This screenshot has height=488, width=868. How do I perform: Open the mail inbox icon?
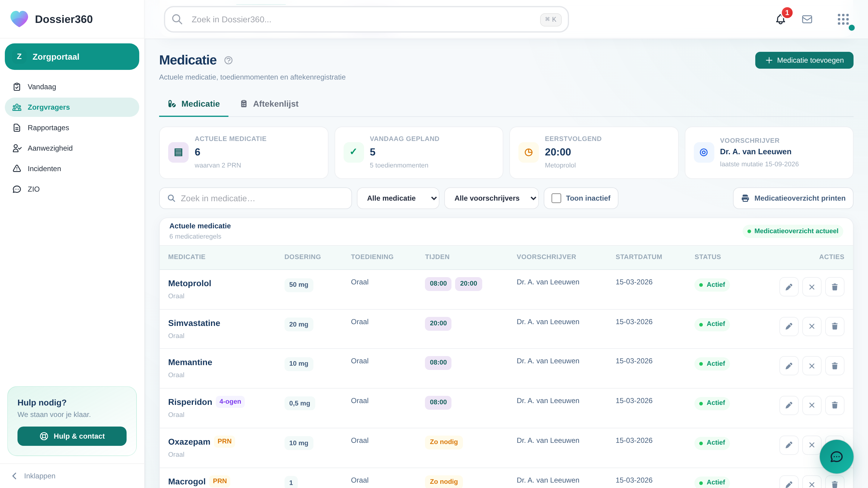click(807, 19)
